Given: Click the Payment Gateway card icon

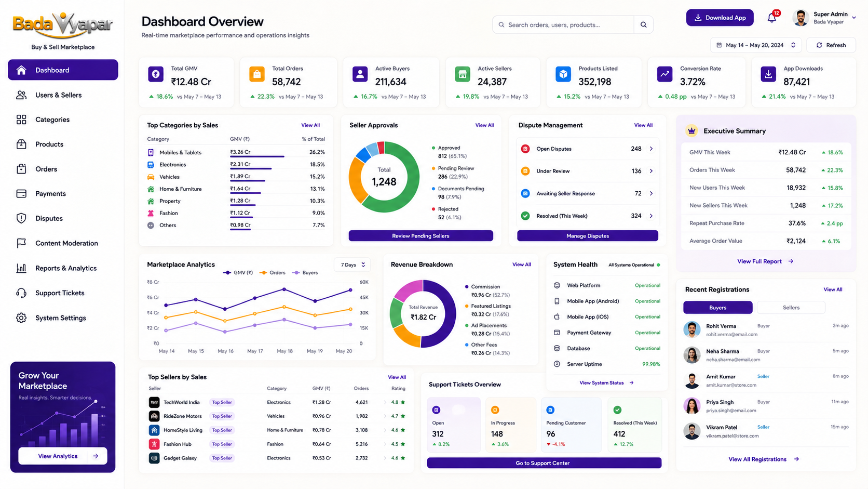Looking at the screenshot, I should click(557, 333).
